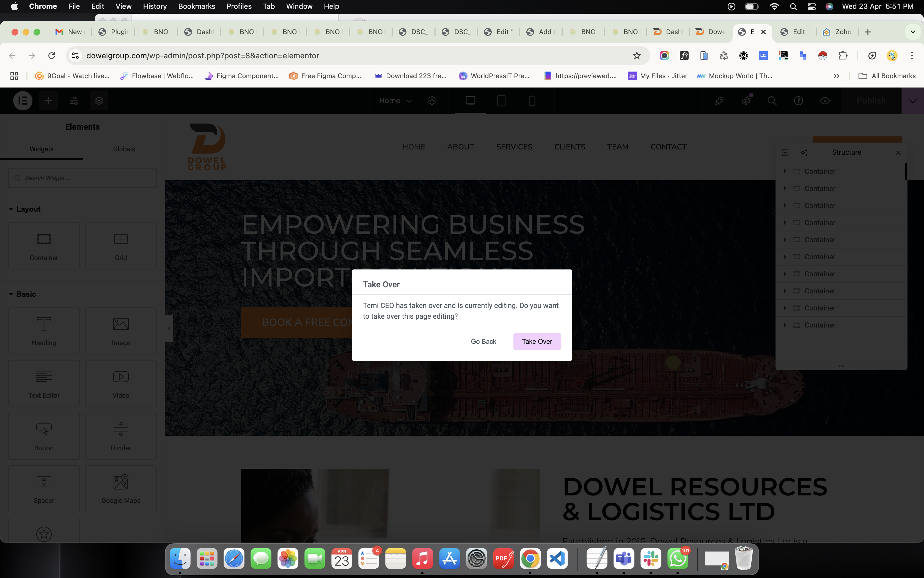The width and height of the screenshot is (924, 578).
Task: Select the Divider widget
Action: click(x=121, y=436)
